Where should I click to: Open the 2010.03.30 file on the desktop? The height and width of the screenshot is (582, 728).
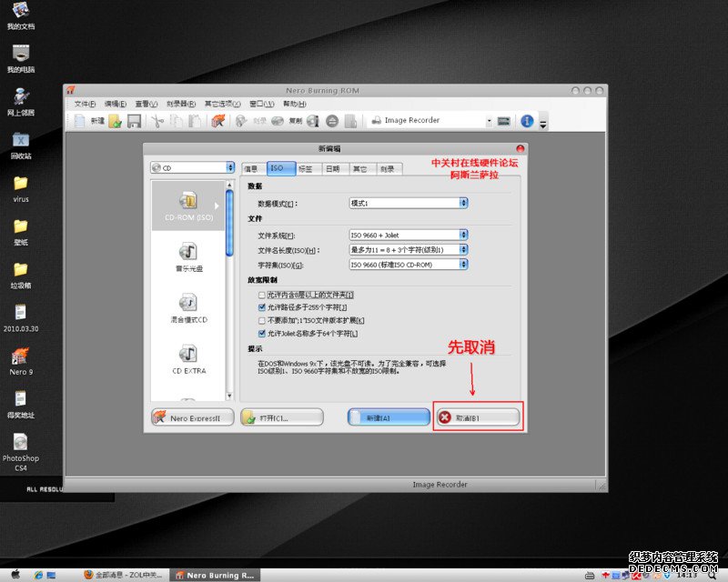pos(20,318)
